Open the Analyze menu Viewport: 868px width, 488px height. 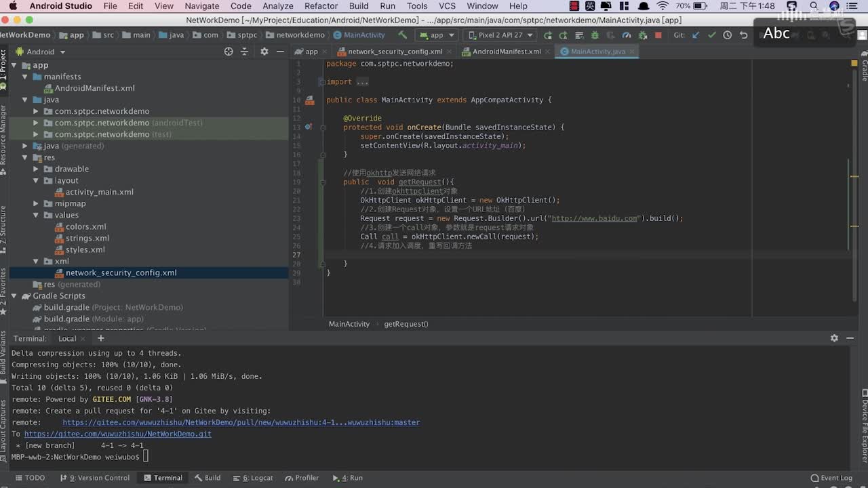[278, 6]
